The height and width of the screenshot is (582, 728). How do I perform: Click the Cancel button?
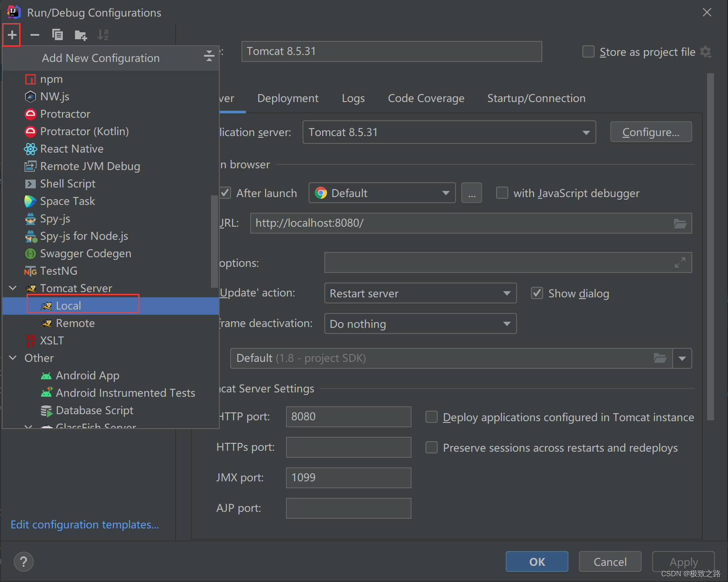pyautogui.click(x=610, y=562)
